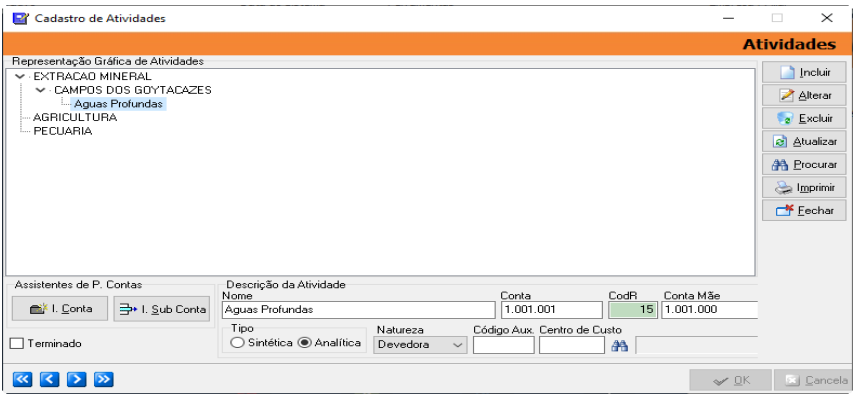Collapse the EXTRACAO MINERAL tree node
The width and height of the screenshot is (858, 399).
(20, 76)
